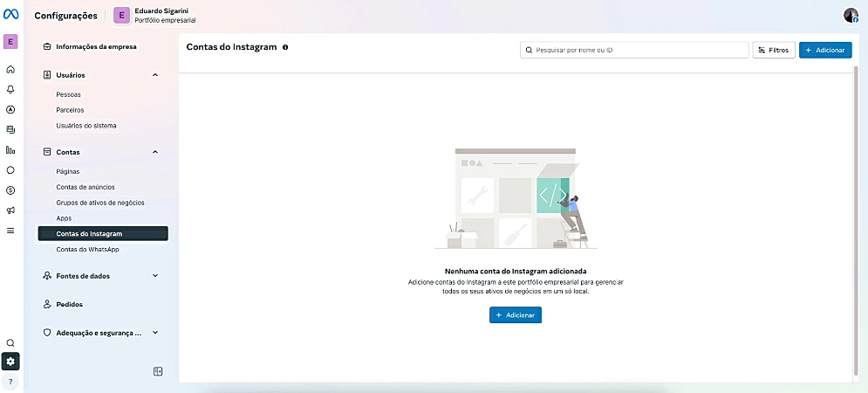Viewport: 868px width, 393px height.
Task: Click the top-right Adicionar button
Action: click(825, 50)
